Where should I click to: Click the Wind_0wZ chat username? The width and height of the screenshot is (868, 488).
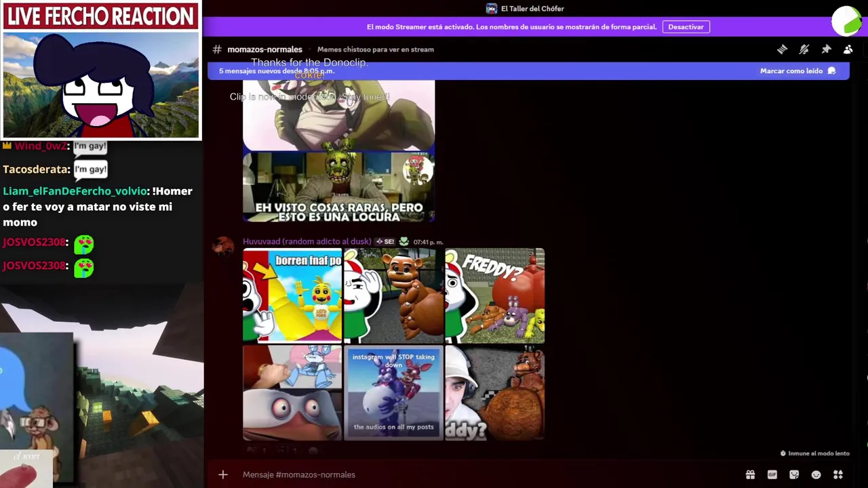coord(40,146)
